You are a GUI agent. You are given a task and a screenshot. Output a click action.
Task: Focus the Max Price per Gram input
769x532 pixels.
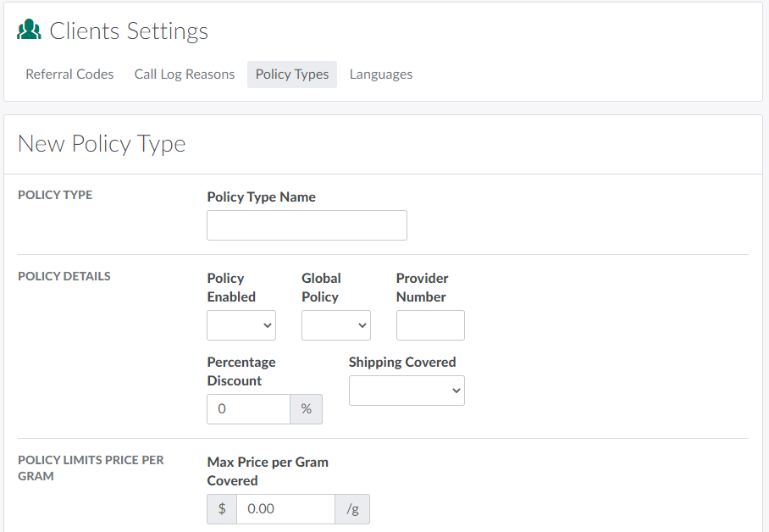pos(285,509)
